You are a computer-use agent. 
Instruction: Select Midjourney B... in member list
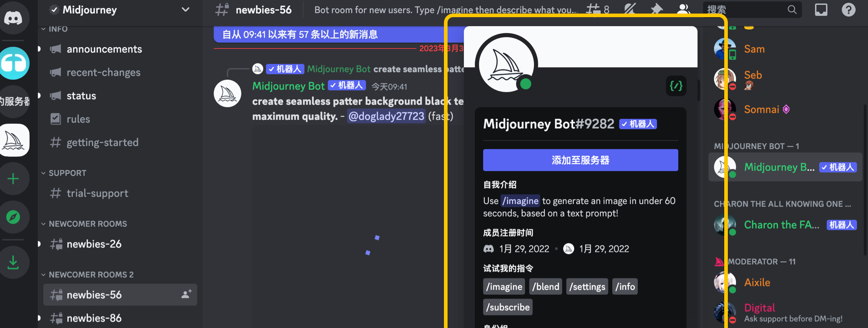[x=786, y=167]
